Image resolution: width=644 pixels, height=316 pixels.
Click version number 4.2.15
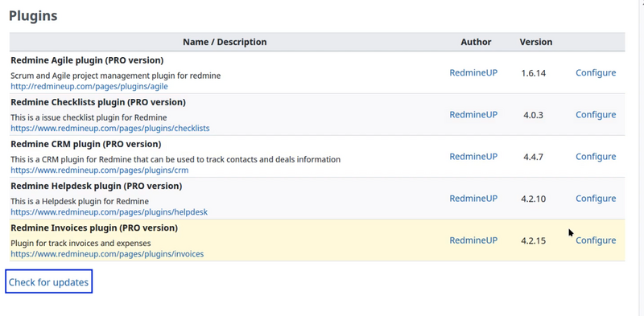[x=533, y=241]
